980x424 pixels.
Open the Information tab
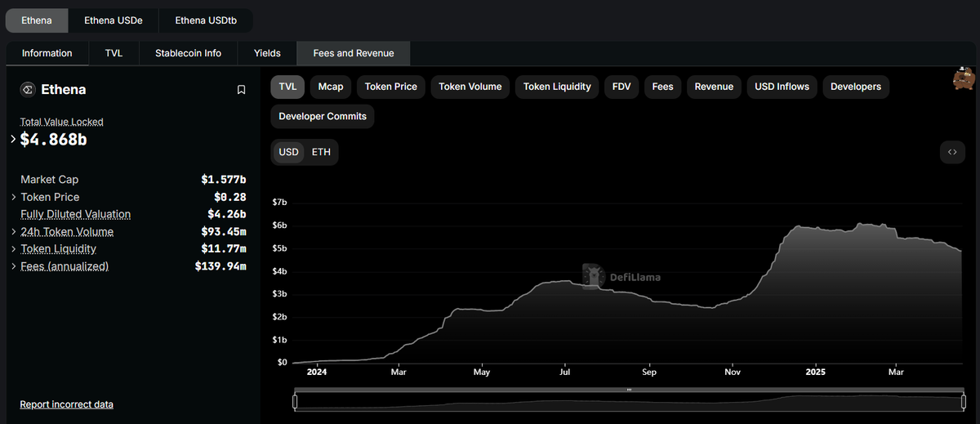(x=47, y=53)
